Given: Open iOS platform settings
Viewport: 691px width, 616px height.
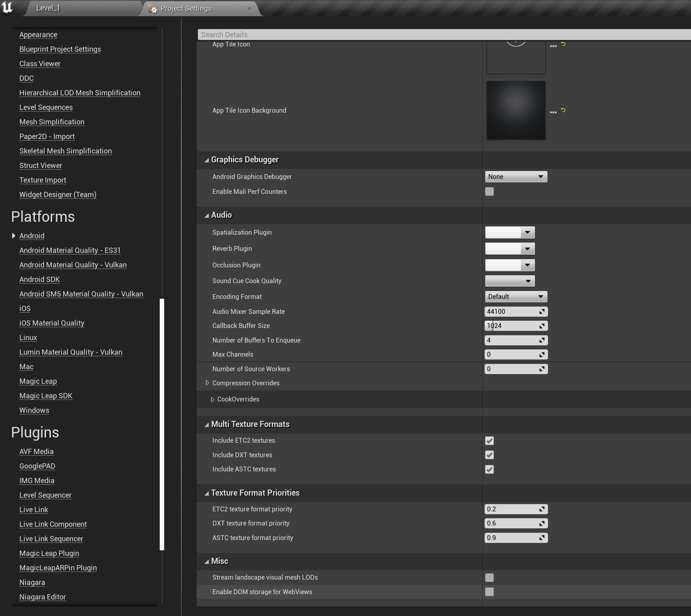Looking at the screenshot, I should (x=25, y=309).
